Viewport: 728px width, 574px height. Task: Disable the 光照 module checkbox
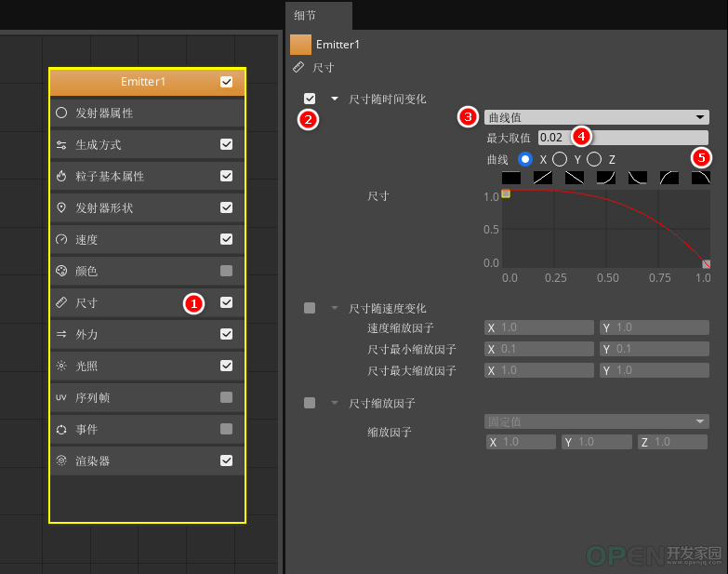tap(226, 366)
